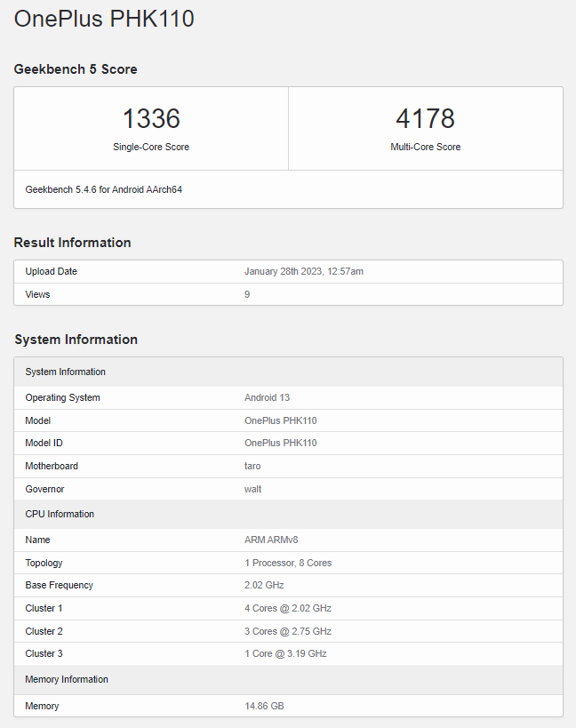Click the Multi-Core Score label

coord(425,147)
